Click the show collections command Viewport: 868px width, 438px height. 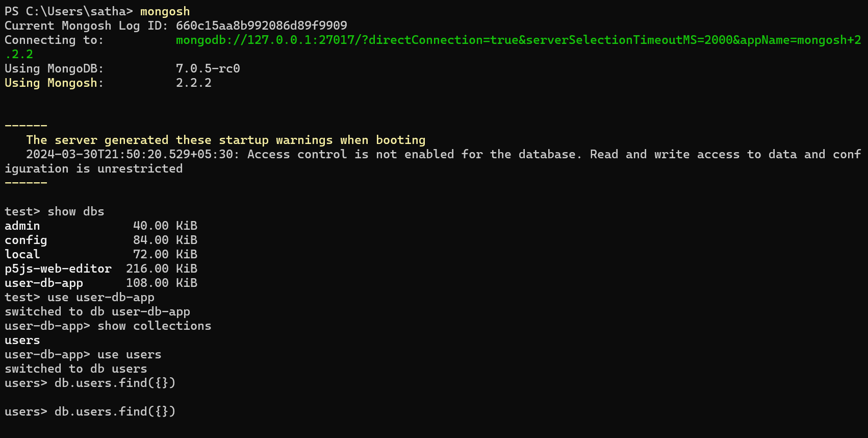click(x=154, y=326)
